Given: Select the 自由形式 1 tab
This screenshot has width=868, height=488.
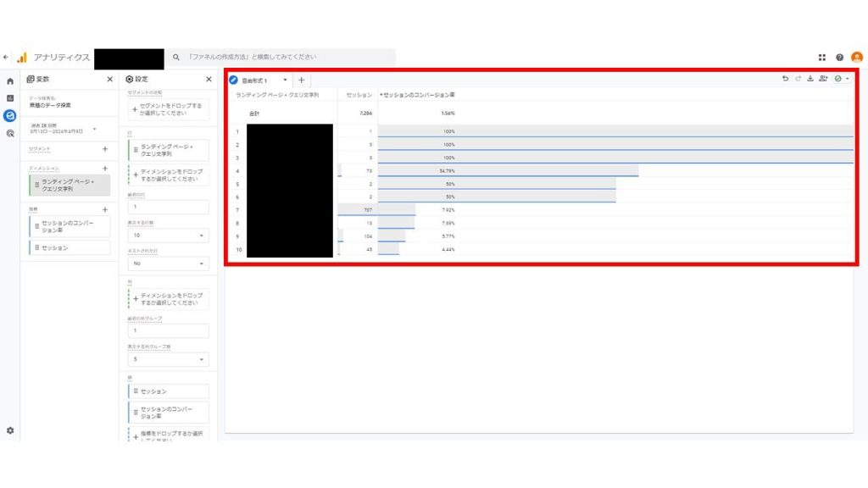Looking at the screenshot, I should pyautogui.click(x=254, y=80).
